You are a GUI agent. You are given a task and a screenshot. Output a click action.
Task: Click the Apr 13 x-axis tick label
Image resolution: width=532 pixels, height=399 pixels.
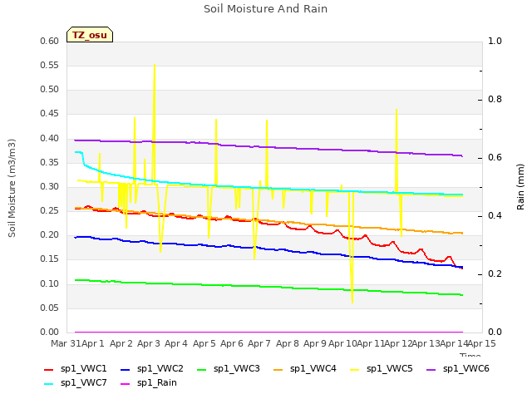(426, 343)
